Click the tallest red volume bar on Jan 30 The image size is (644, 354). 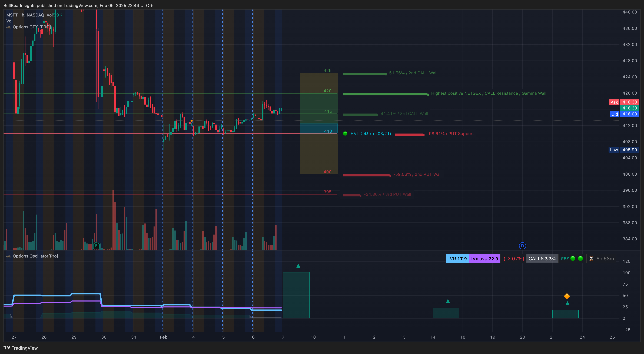coord(113,220)
